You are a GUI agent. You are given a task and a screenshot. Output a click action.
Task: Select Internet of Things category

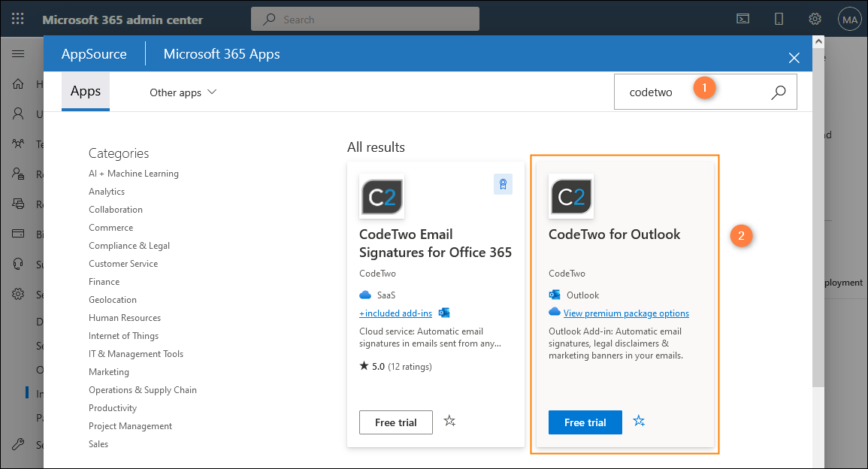123,335
